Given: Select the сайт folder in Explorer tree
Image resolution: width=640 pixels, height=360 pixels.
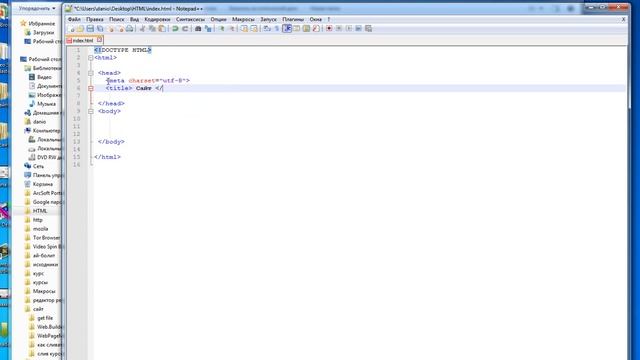Looking at the screenshot, I should [38, 309].
